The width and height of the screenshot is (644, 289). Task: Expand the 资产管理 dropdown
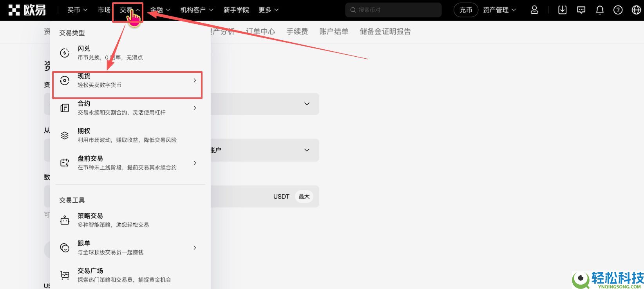(499, 10)
